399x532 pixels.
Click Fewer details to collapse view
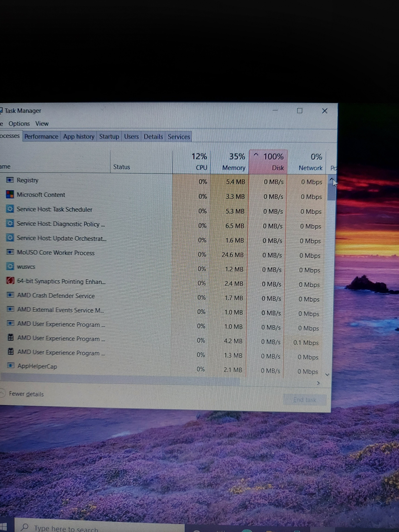coord(26,394)
